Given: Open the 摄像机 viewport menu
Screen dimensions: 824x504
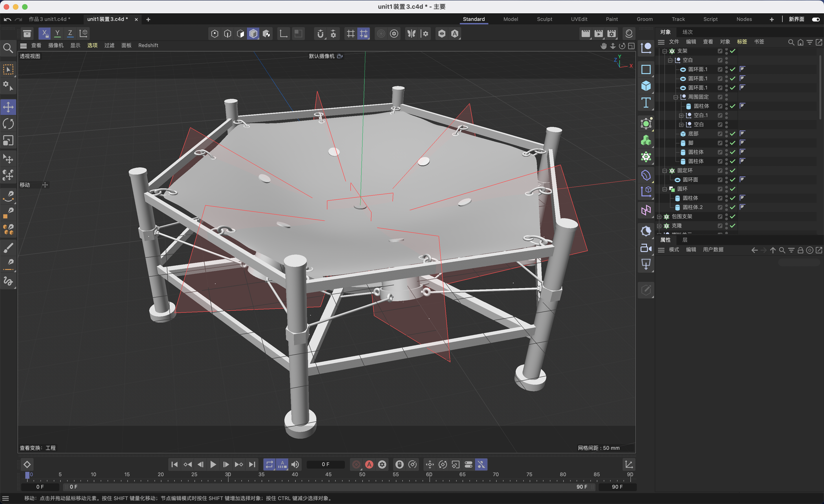Looking at the screenshot, I should coord(55,46).
